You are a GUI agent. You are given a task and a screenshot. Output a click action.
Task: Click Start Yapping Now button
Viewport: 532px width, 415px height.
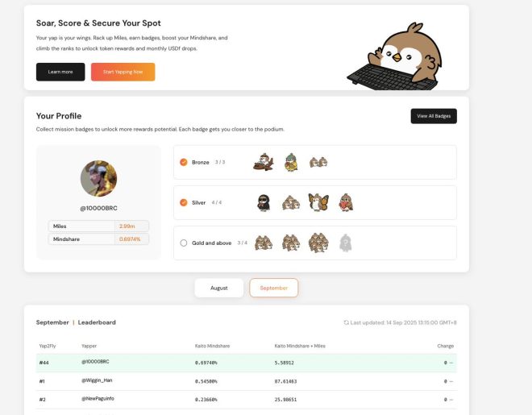123,72
